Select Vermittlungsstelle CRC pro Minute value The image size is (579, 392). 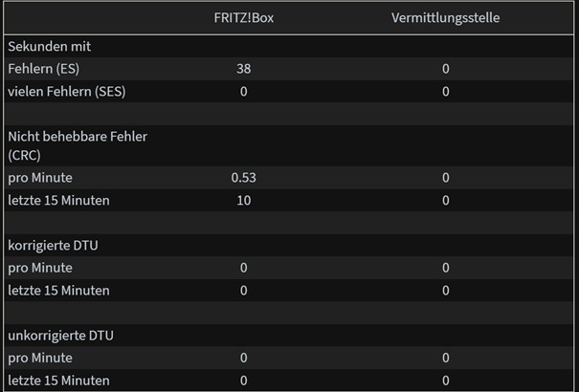(446, 178)
